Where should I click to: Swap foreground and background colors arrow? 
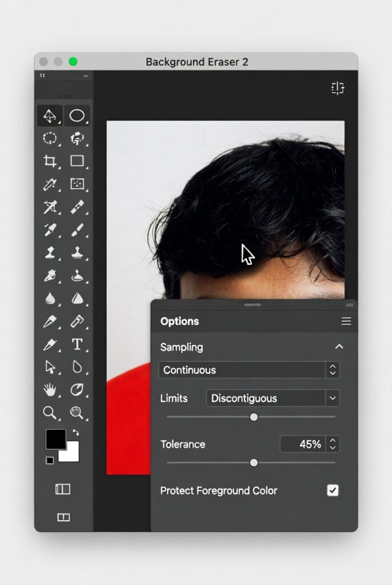click(x=76, y=432)
